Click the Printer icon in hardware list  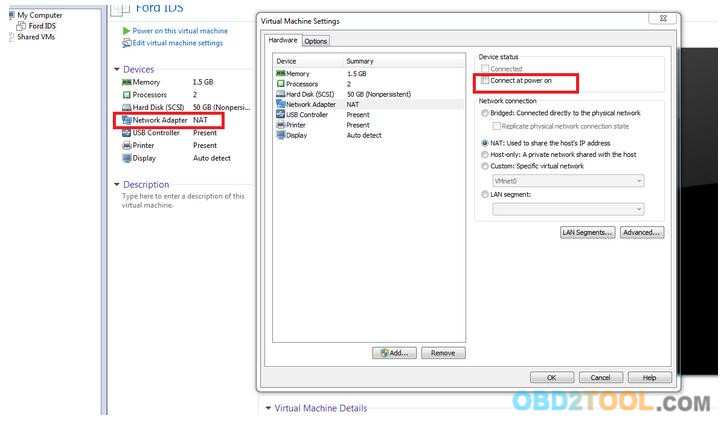(x=280, y=125)
